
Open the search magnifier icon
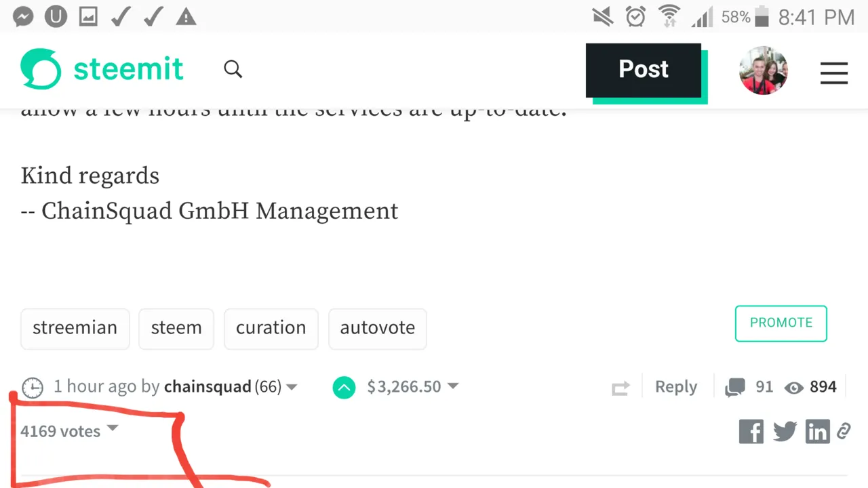coord(233,69)
